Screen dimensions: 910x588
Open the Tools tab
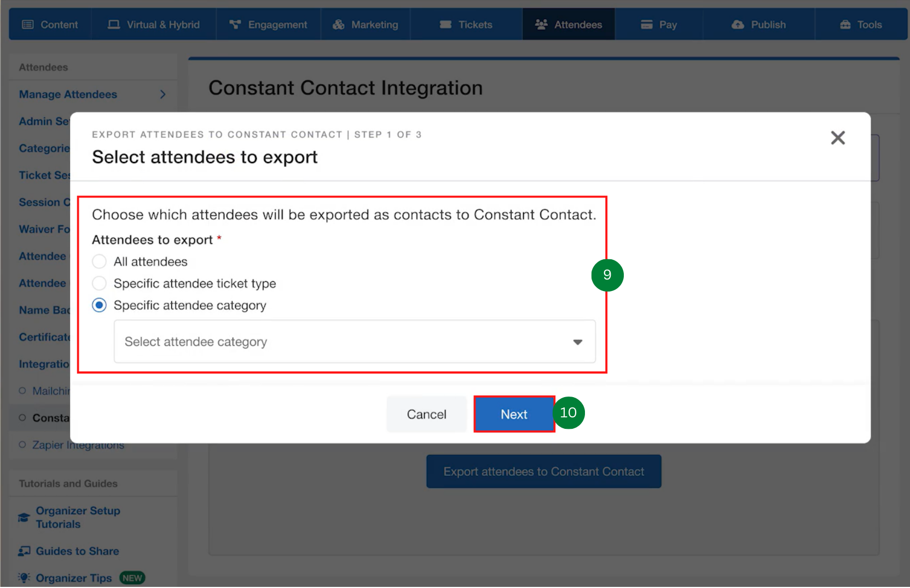tap(861, 25)
